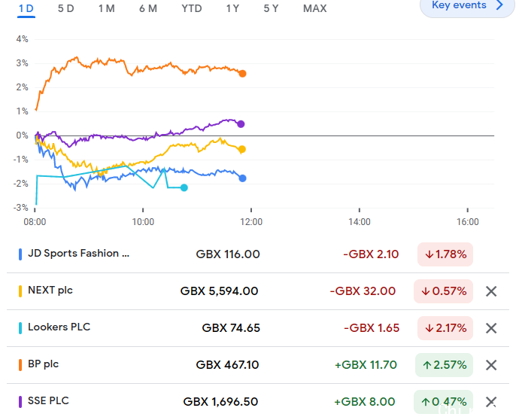The height and width of the screenshot is (420, 522).
Task: Click the -GBX 32.00 change value
Action: click(x=363, y=291)
